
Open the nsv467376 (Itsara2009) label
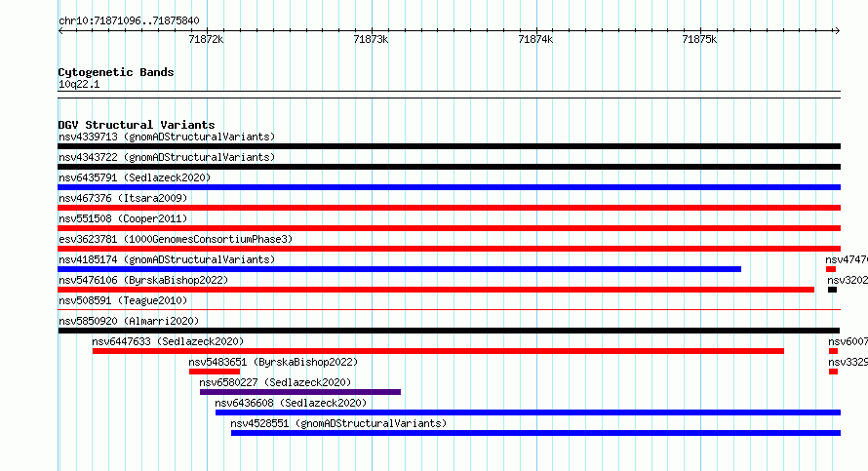[x=123, y=198]
